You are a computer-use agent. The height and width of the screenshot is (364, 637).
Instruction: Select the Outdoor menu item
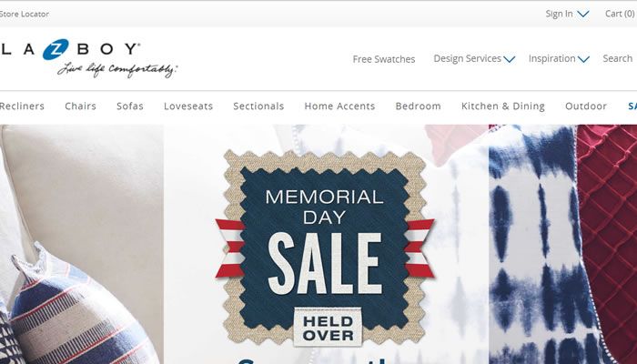click(x=586, y=106)
